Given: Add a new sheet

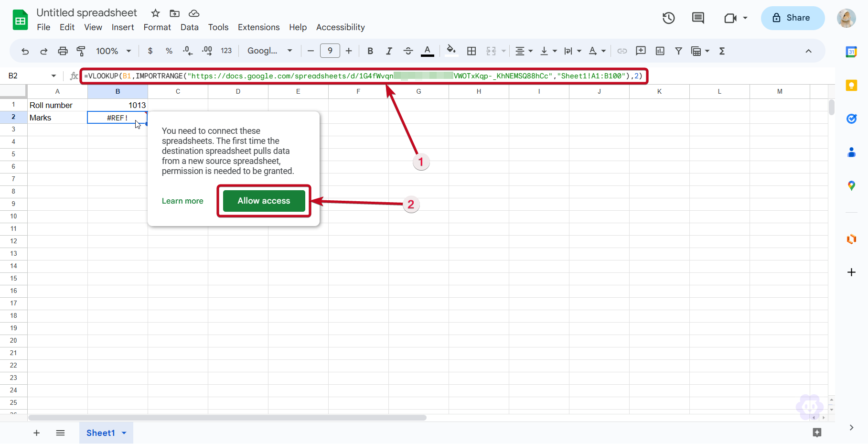Looking at the screenshot, I should [36, 433].
